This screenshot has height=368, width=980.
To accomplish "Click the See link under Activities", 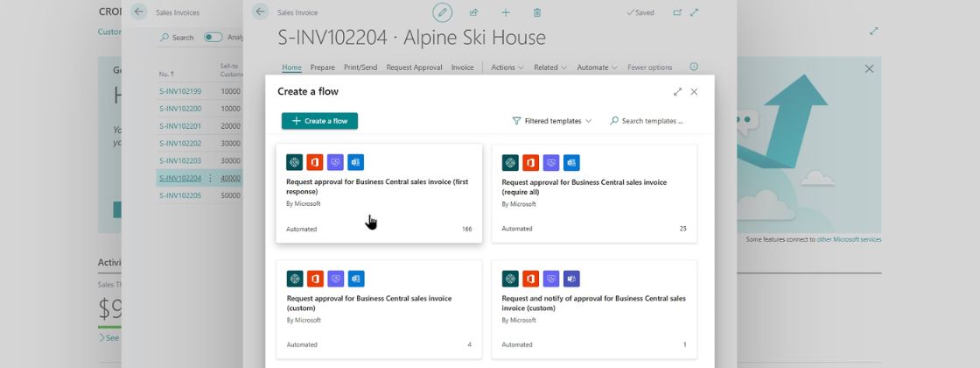I will point(109,338).
